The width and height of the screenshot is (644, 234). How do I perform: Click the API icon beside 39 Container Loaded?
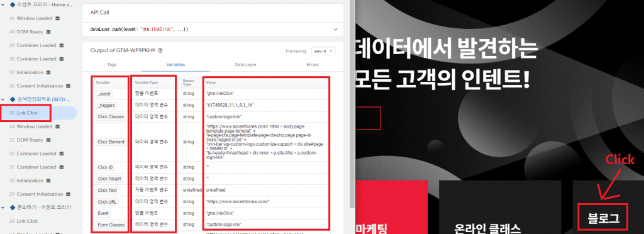[x=62, y=45]
